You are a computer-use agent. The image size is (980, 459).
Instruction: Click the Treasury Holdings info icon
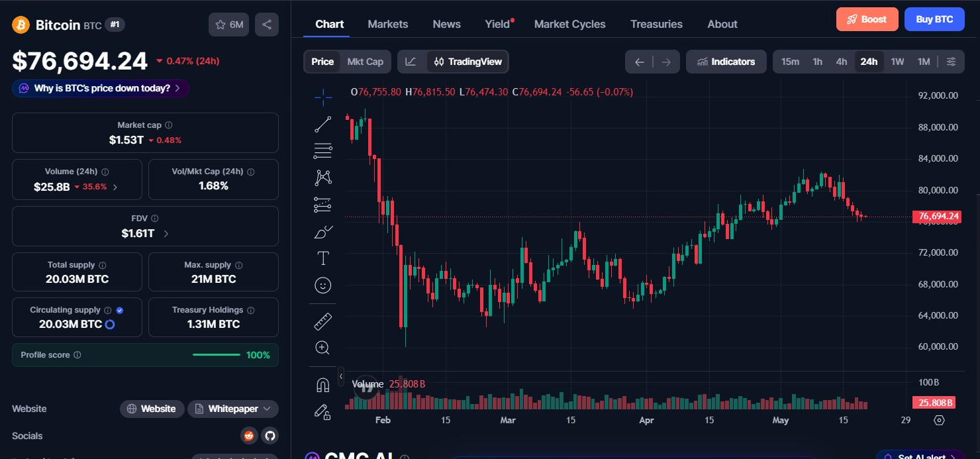pyautogui.click(x=250, y=310)
